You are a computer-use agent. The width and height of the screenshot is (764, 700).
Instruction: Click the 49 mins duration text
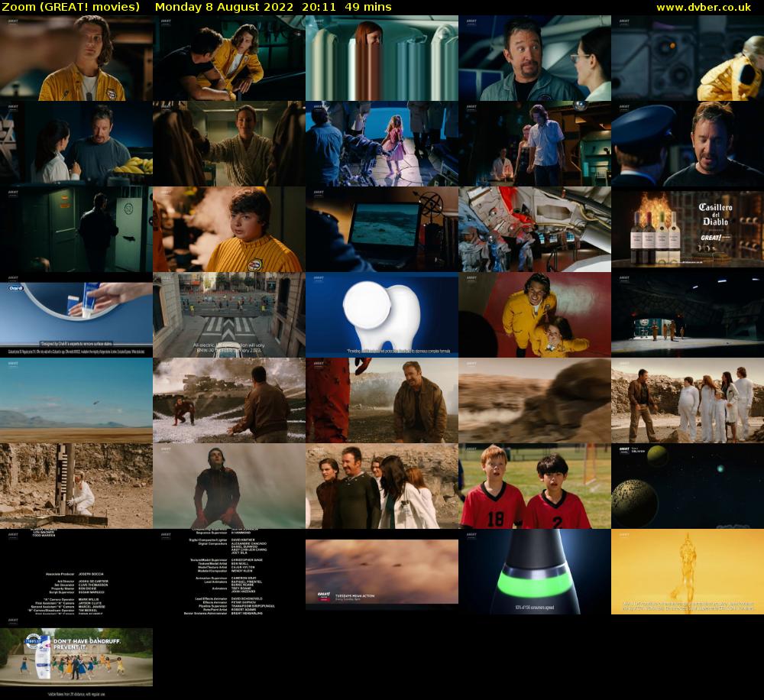[368, 8]
